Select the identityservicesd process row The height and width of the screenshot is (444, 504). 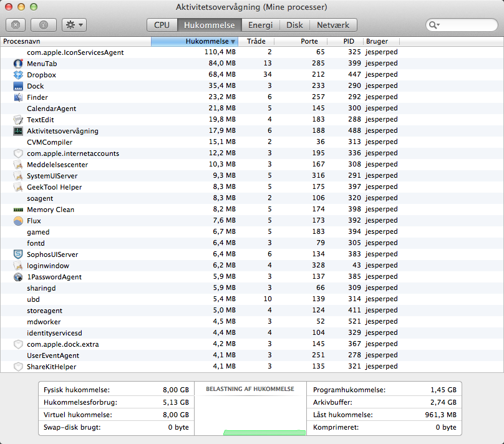pos(252,333)
